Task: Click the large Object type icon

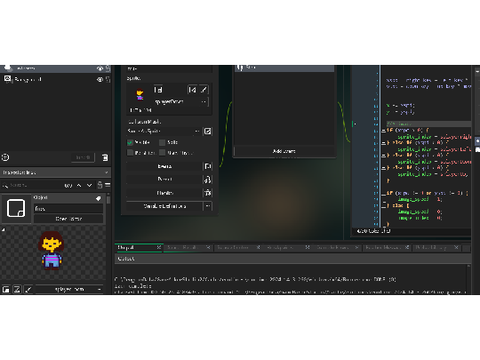Action: (x=16, y=208)
